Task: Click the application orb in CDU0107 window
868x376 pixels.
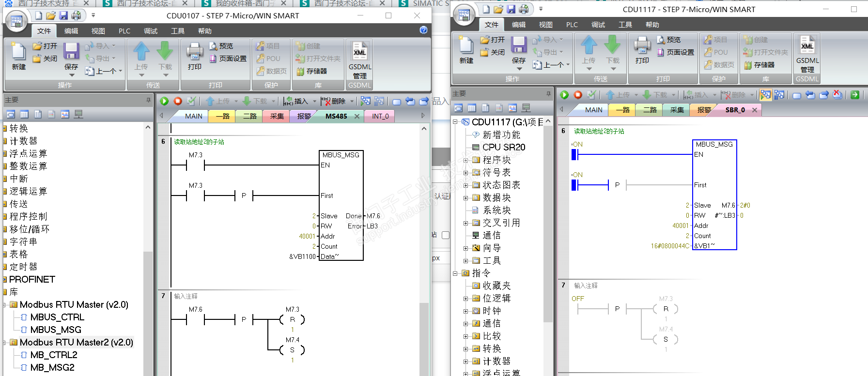Action: (16, 21)
